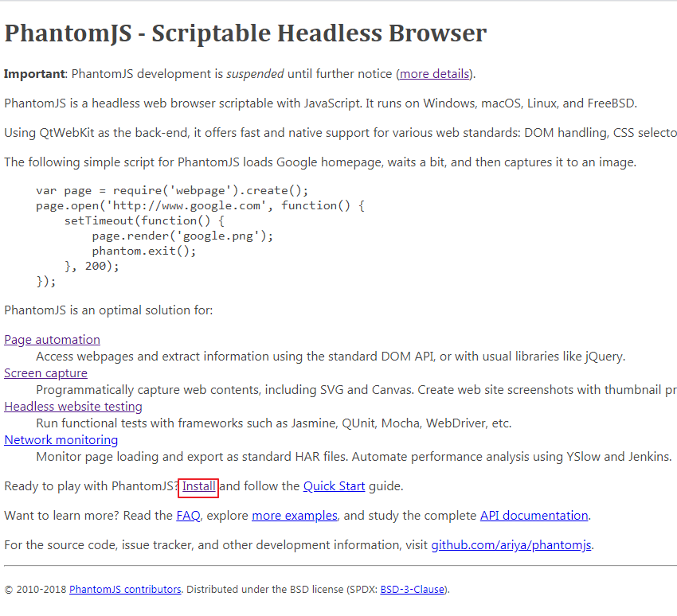
Task: Open the Network monitoring link
Action: (61, 439)
